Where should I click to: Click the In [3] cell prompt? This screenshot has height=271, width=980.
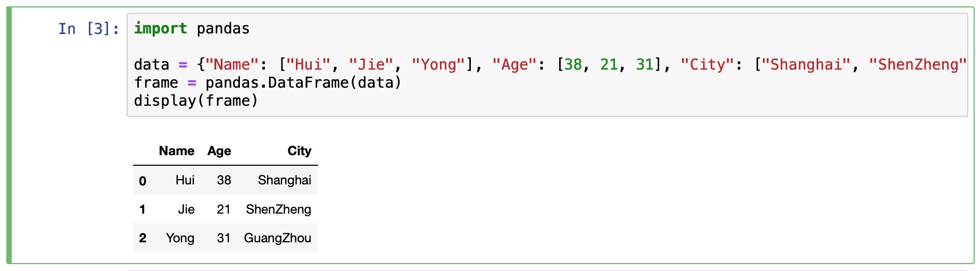(x=89, y=29)
